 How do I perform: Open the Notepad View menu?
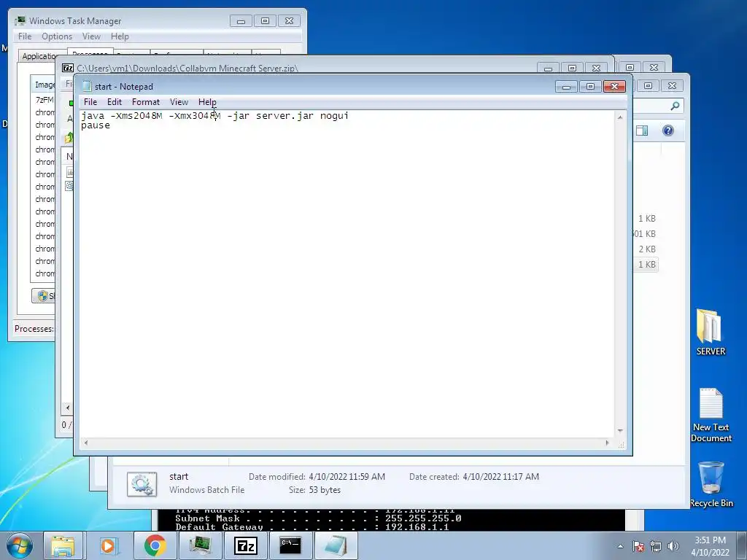pos(179,102)
